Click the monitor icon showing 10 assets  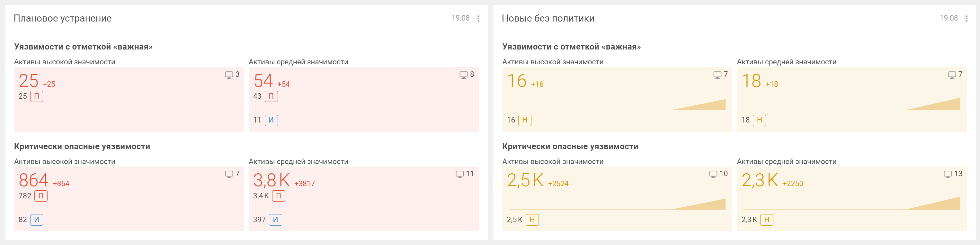coord(714,174)
